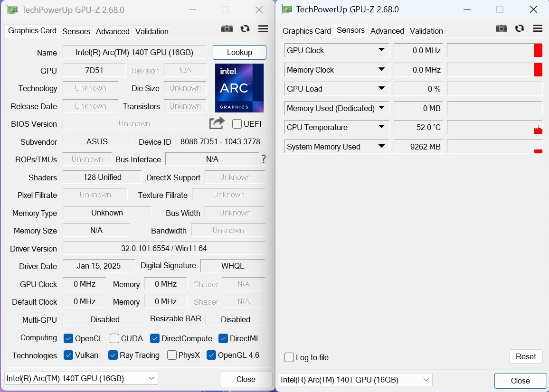The height and width of the screenshot is (392, 549).
Task: Check the Log to file checkbox
Action: click(289, 357)
